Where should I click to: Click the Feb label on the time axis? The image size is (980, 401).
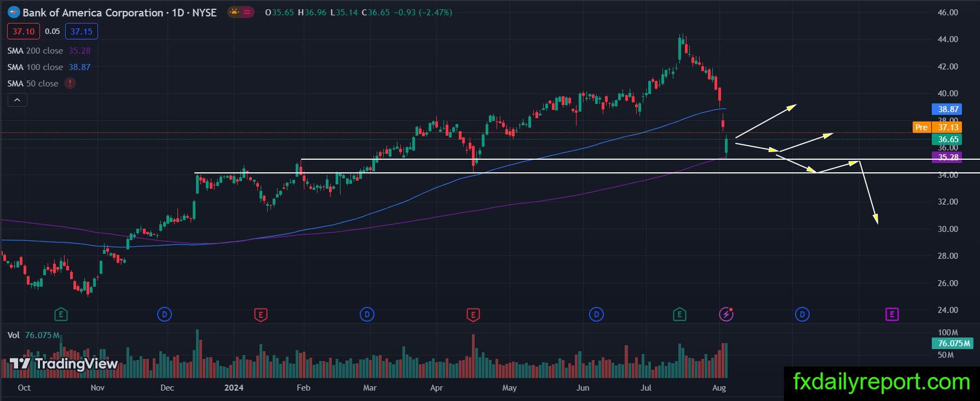tap(303, 387)
